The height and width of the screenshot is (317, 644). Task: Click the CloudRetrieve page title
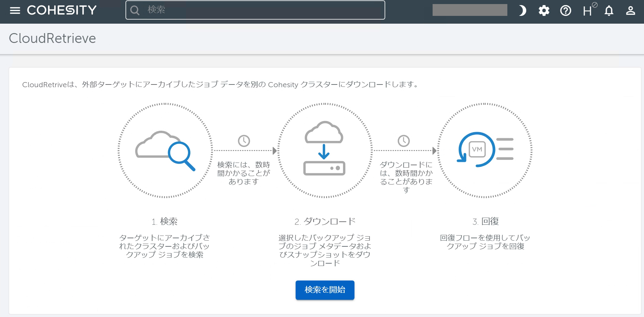coord(52,38)
